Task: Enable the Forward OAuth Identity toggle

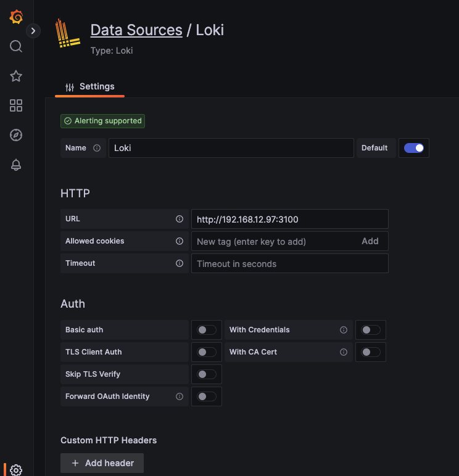Action: 207,396
